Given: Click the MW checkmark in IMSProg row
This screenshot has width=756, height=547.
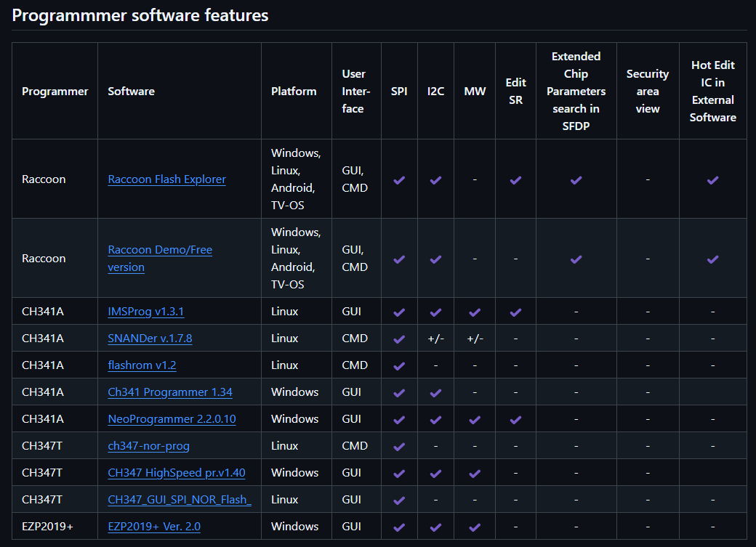Looking at the screenshot, I should point(475,312).
